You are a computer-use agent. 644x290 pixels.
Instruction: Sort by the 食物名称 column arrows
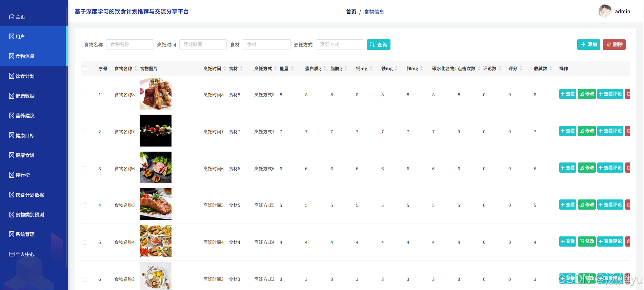pyautogui.click(x=136, y=69)
